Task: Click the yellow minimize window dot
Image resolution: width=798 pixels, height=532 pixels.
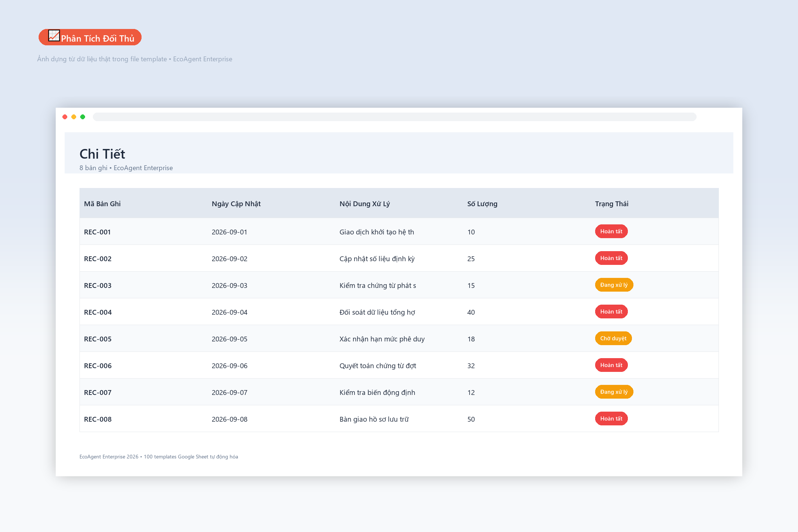Action: pyautogui.click(x=74, y=117)
